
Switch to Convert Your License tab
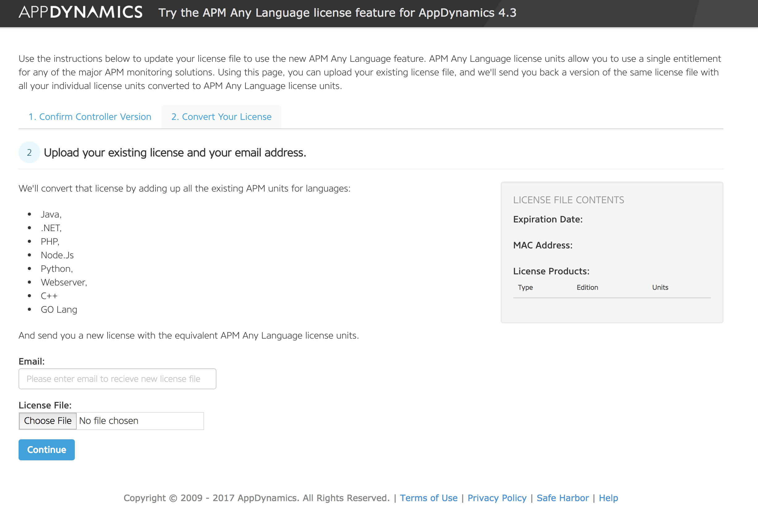221,117
